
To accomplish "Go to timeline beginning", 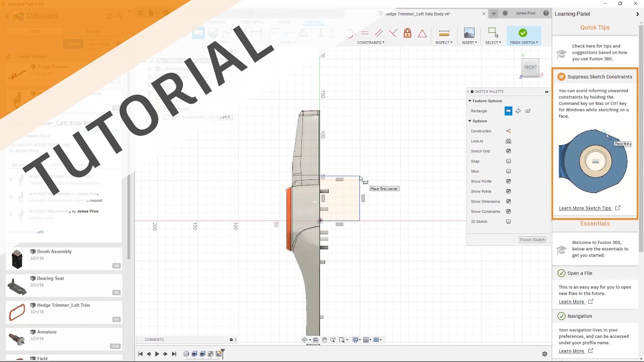I will coord(140,354).
